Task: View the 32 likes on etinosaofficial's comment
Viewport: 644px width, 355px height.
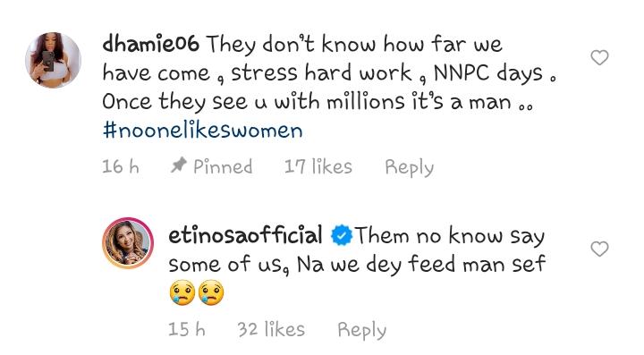Action: click(x=271, y=329)
